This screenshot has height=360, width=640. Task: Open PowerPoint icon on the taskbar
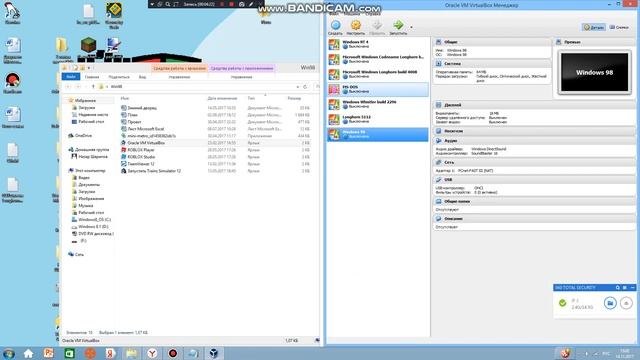(49, 353)
